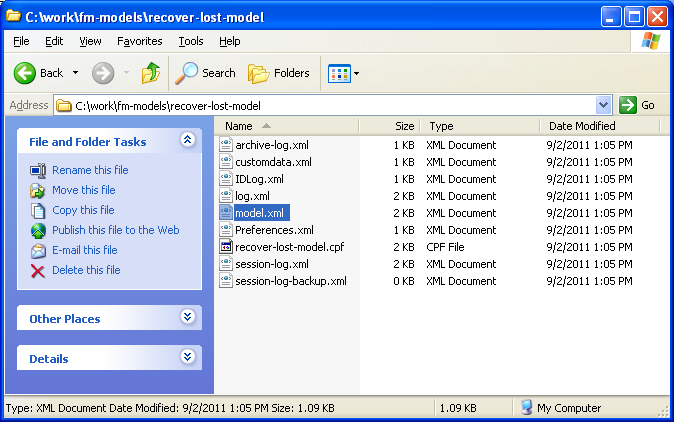The image size is (674, 422).
Task: Expand the Other Places panel
Action: pos(187,317)
